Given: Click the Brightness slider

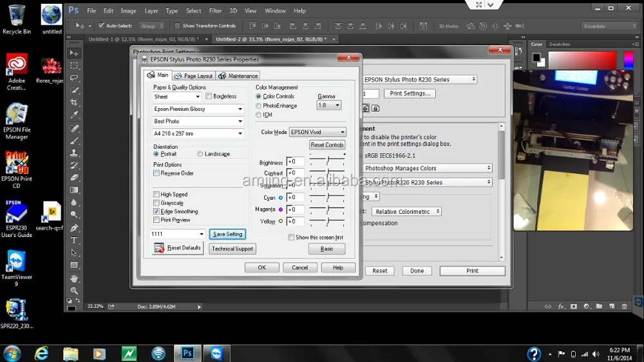Looking at the screenshot, I should pyautogui.click(x=327, y=160).
